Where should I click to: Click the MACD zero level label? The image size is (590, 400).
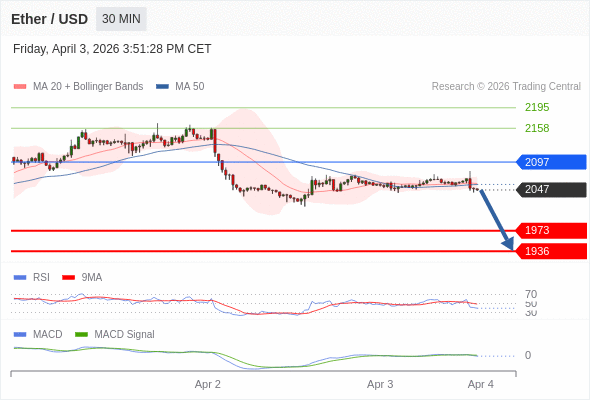point(528,355)
